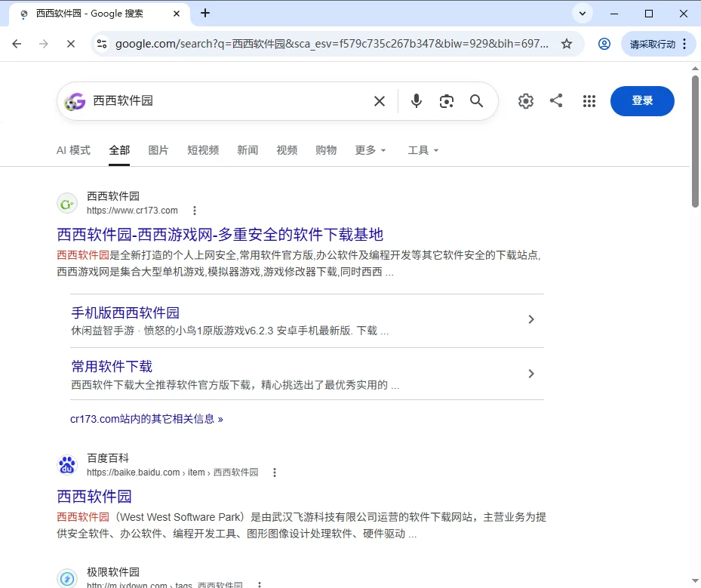Expand the 工具 dropdown
Viewport: 701px width, 588px height.
pos(423,150)
